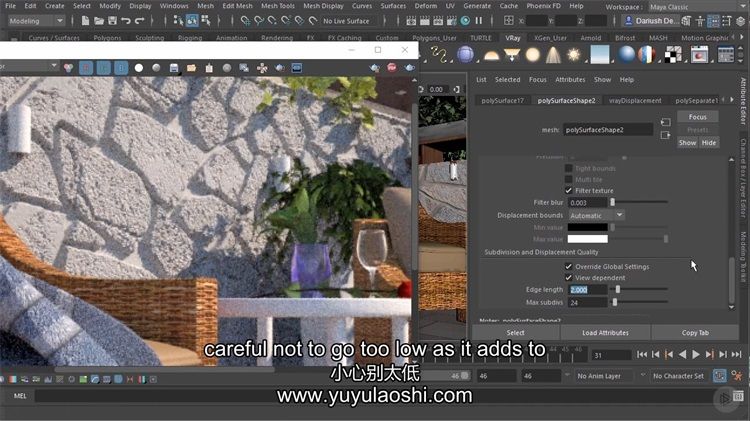This screenshot has height=421, width=750.
Task: Click the Hide button
Action: click(x=709, y=143)
